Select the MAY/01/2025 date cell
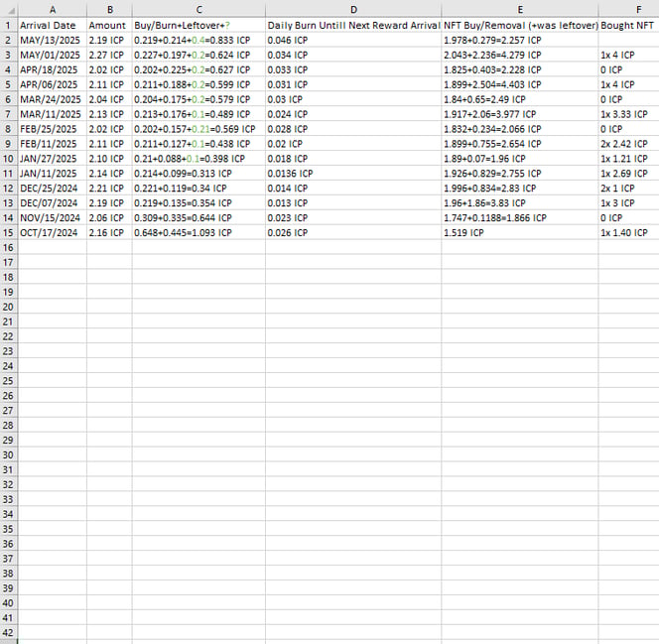The image size is (659, 644). pos(53,55)
